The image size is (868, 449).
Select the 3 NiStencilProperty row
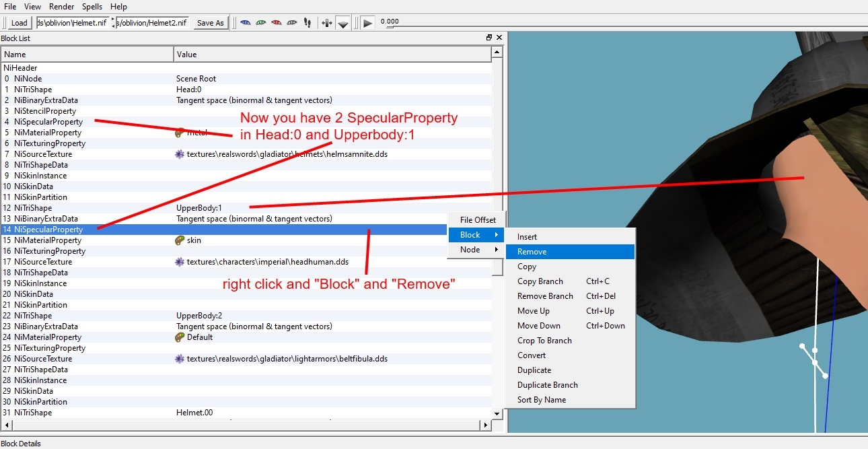point(246,111)
